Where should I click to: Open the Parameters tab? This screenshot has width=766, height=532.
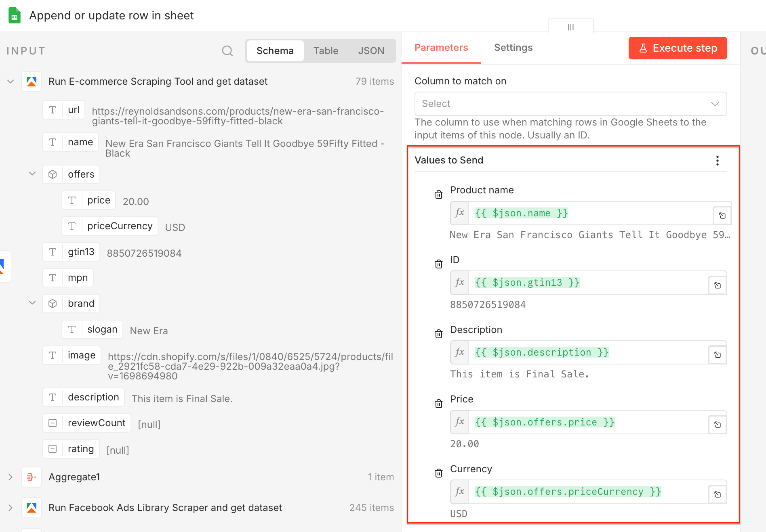(441, 48)
